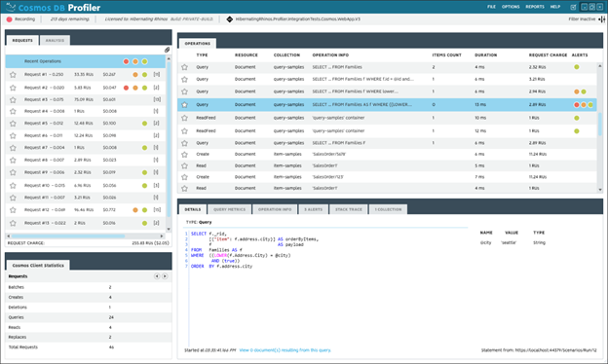
Task: Click the requests list horizontal scroll left arrow
Action: point(8,236)
